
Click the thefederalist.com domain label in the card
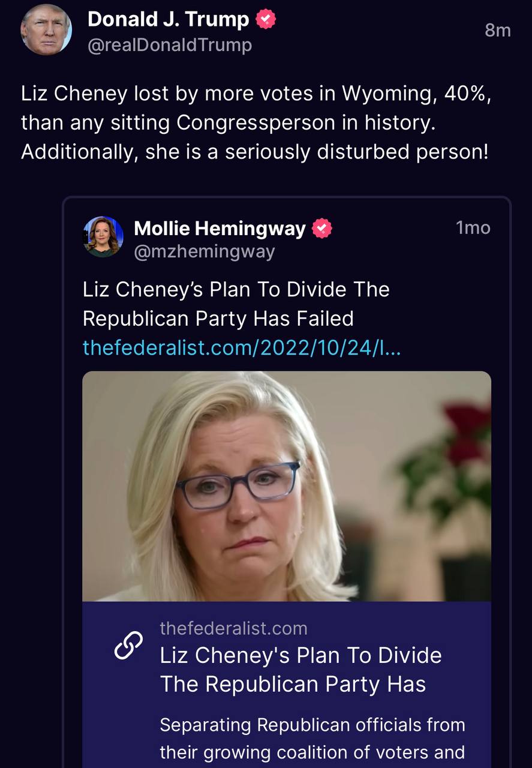click(x=233, y=628)
